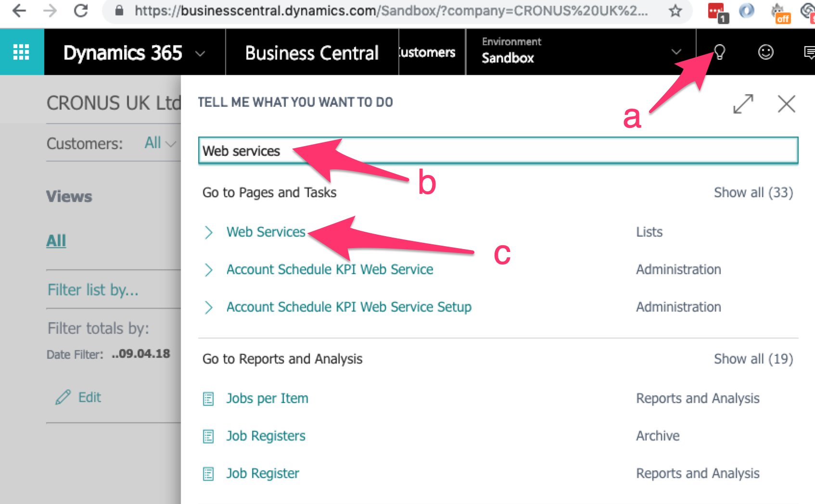Click the pencil Edit icon
Viewport: 815px width, 504px height.
click(63, 397)
